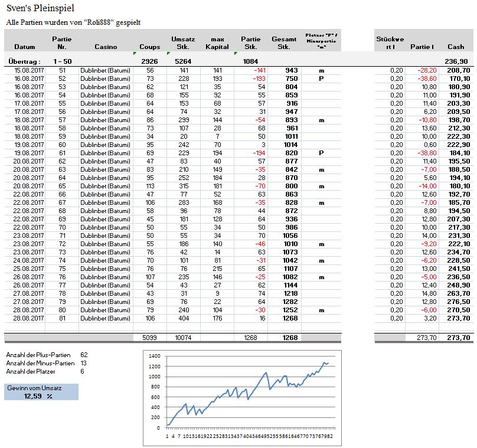Click the Partie Nr. 81 cell

[x=62, y=318]
